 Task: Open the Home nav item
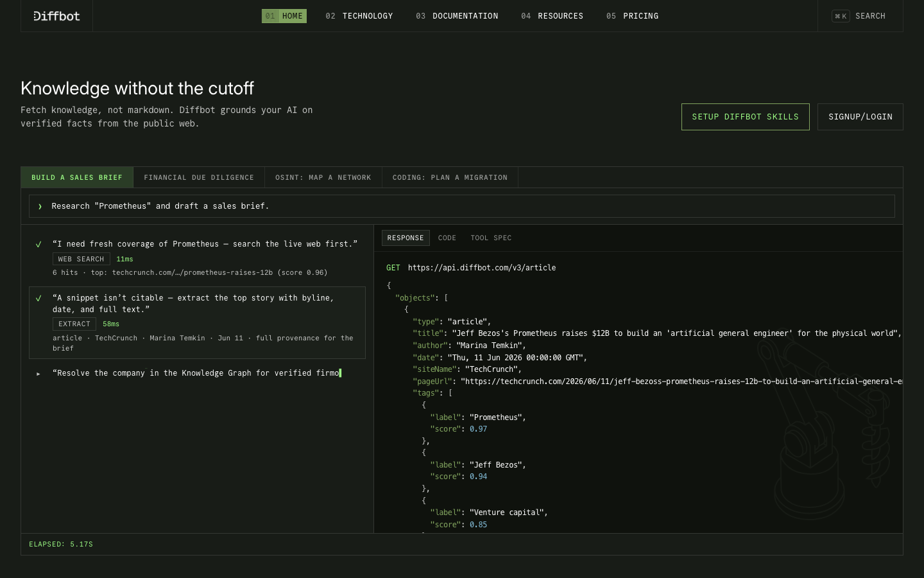284,16
